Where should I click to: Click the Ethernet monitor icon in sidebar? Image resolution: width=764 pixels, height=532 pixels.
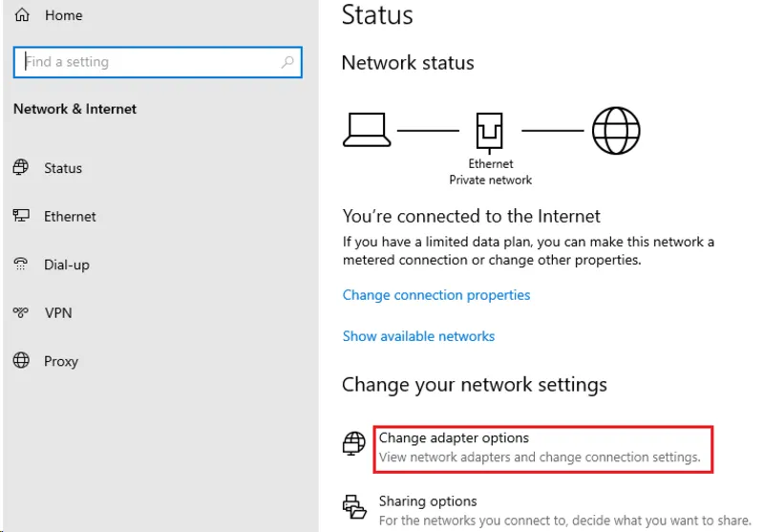21,216
